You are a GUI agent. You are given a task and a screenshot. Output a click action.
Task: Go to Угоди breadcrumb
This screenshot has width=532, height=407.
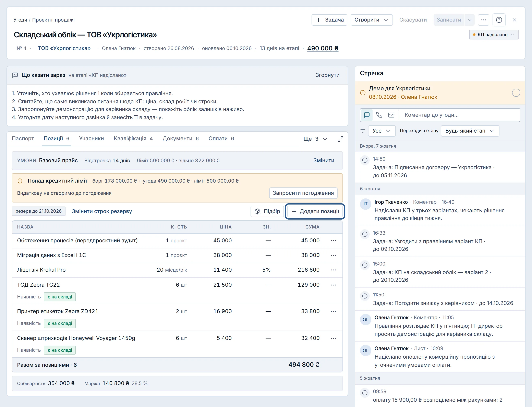[20, 20]
